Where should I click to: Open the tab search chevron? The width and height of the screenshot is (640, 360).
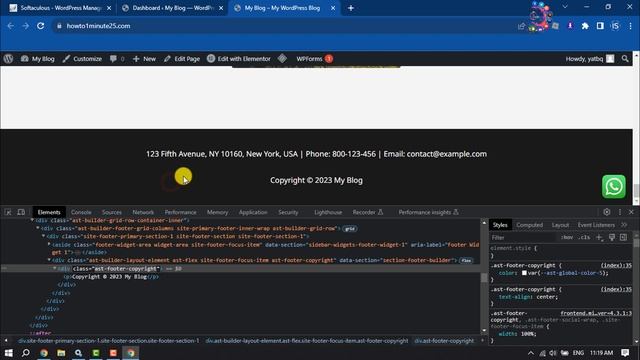pos(565,7)
